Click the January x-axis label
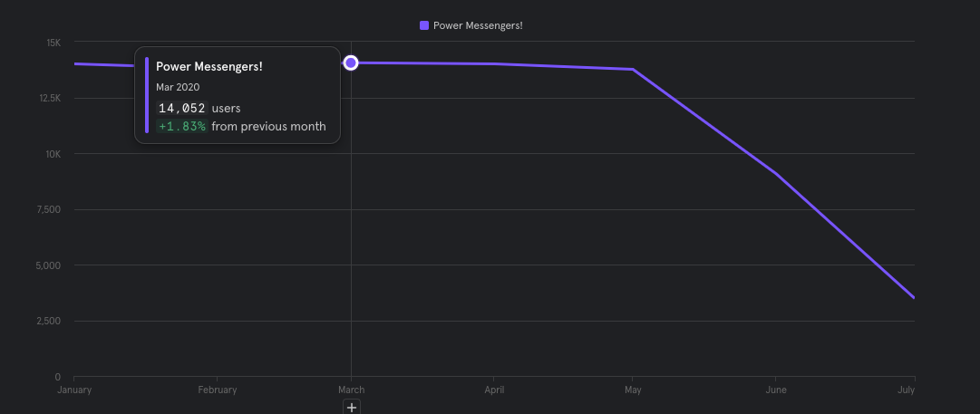 74,390
